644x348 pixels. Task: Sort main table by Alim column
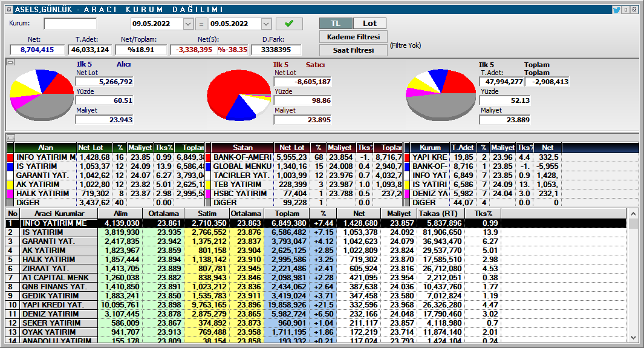pos(120,214)
